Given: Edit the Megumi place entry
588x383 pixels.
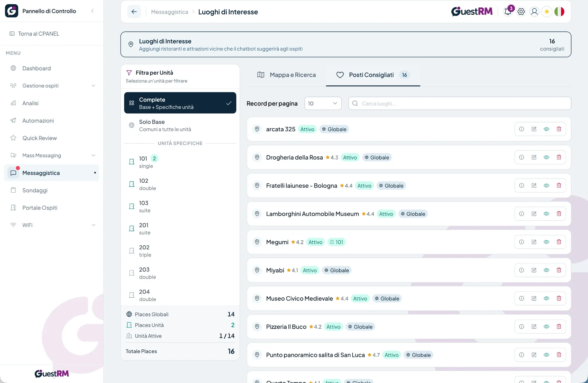Looking at the screenshot, I should 534,242.
